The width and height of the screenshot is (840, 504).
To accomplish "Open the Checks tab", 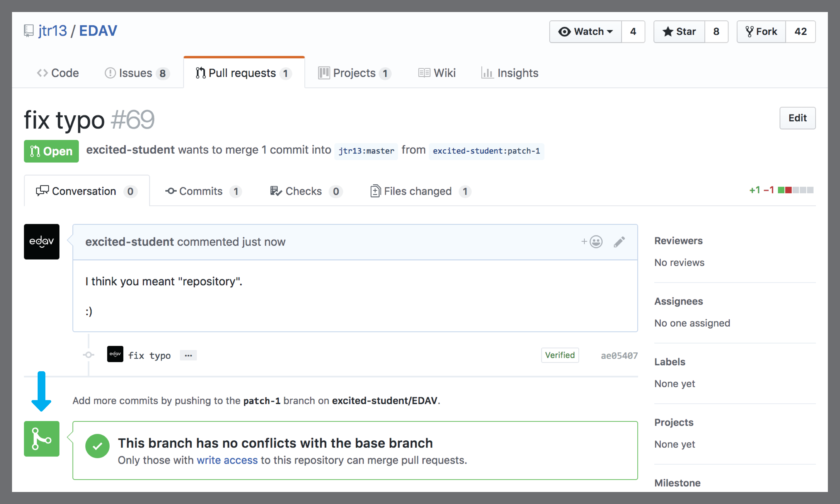I will pos(306,191).
